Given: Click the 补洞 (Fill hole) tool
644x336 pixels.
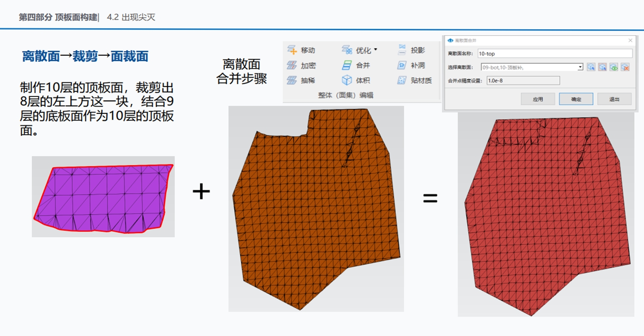Looking at the screenshot, I should click(x=402, y=65).
